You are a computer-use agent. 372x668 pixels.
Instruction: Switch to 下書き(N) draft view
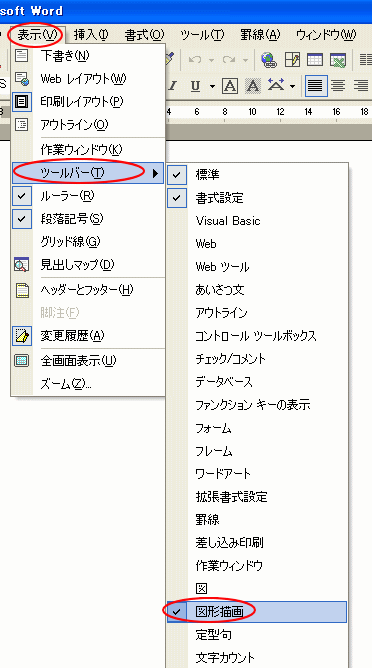[87, 55]
